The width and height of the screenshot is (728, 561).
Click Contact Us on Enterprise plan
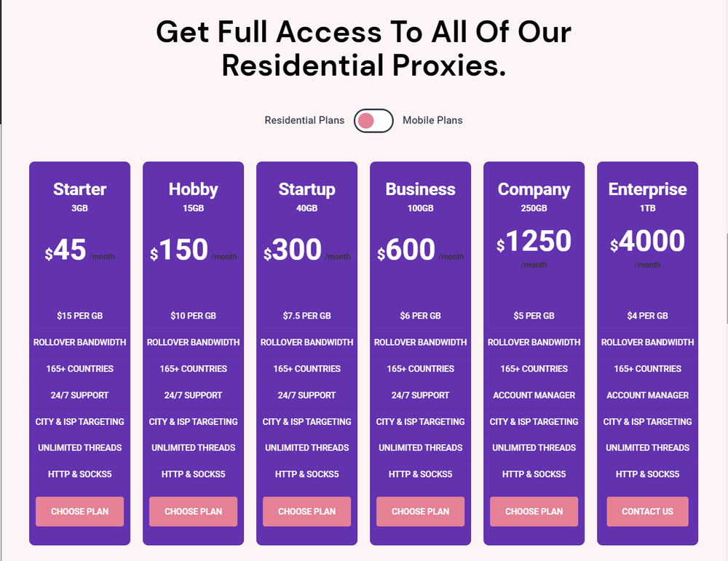point(647,512)
